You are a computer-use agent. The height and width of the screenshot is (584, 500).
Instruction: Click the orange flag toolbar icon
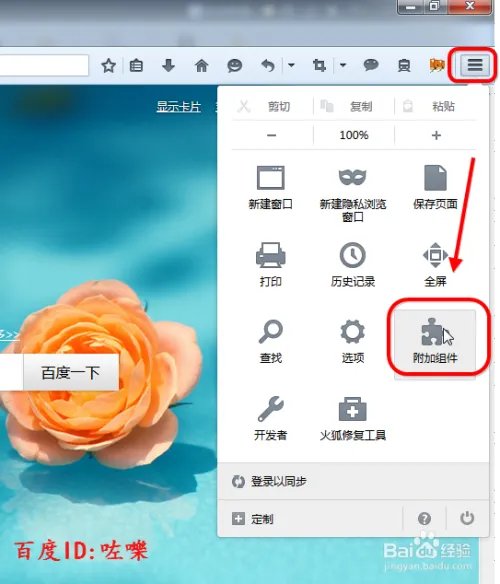click(437, 66)
